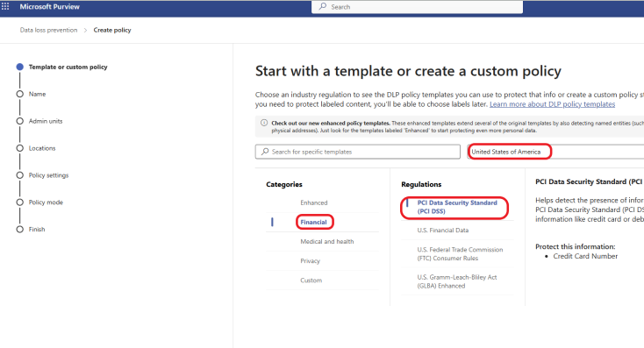Focus the top Search field
Screen dimensions: 644x348
pos(418,7)
